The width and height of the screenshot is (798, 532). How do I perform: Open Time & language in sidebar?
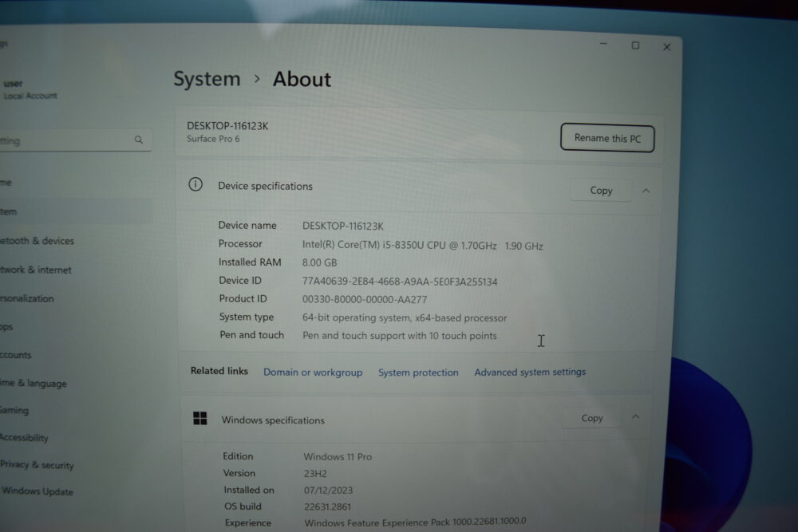point(33,383)
